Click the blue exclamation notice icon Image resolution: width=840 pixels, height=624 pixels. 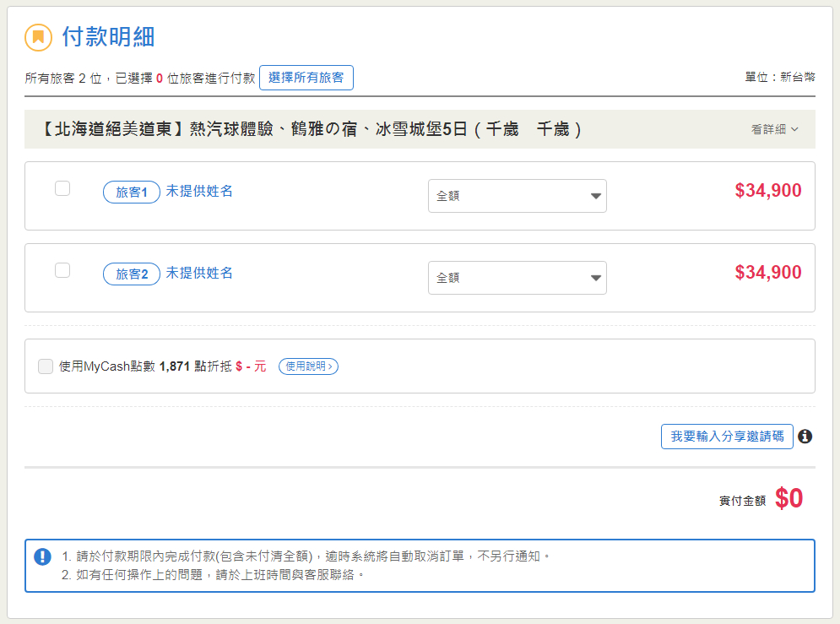[x=42, y=557]
